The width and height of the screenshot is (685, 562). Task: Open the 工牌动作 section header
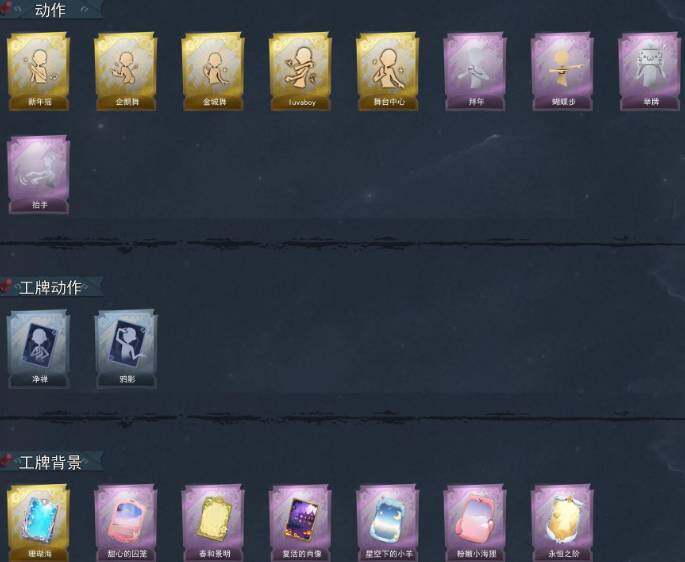point(51,287)
